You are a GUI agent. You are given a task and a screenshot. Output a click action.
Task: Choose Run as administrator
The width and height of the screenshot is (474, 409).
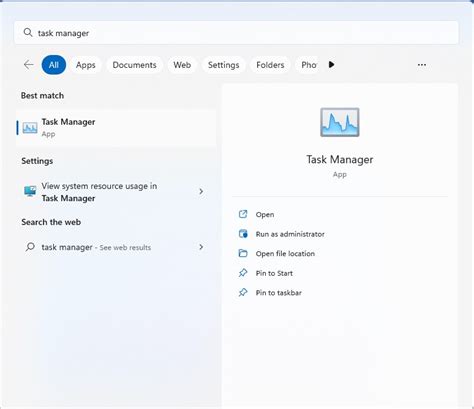click(290, 234)
